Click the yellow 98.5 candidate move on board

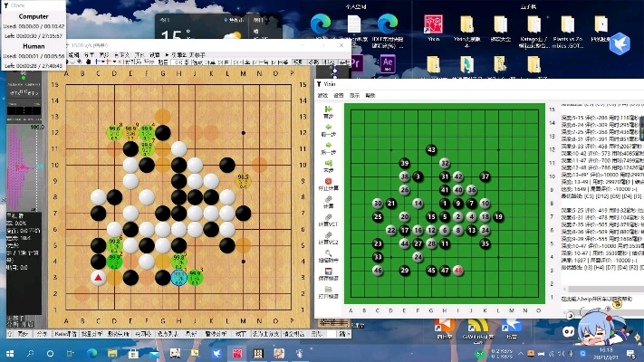243,180
